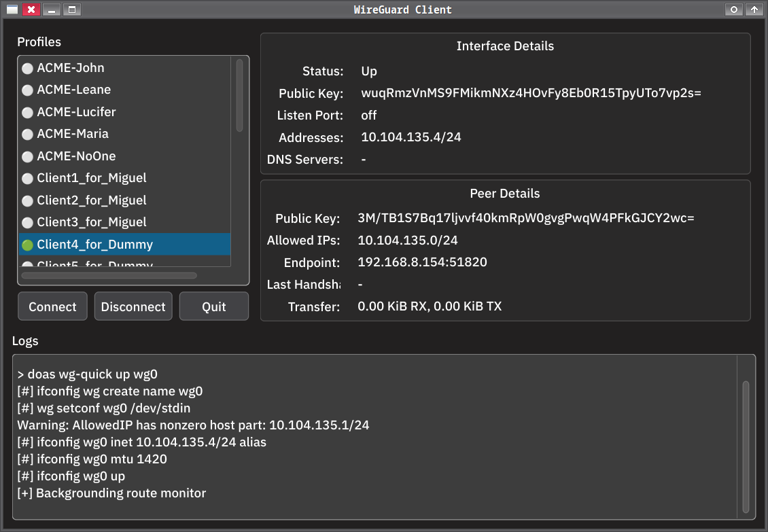The image size is (768, 532).
Task: Click the status dot beside ACME-John
Action: [27, 68]
